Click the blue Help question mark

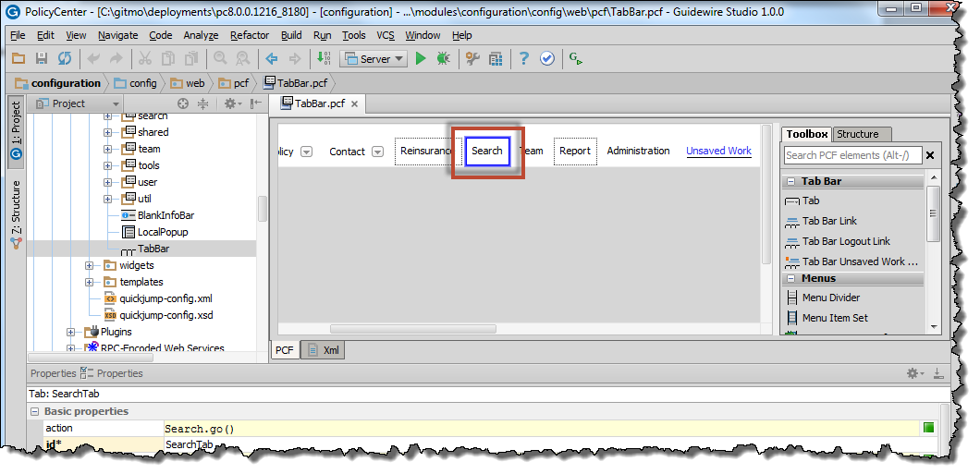[524, 59]
